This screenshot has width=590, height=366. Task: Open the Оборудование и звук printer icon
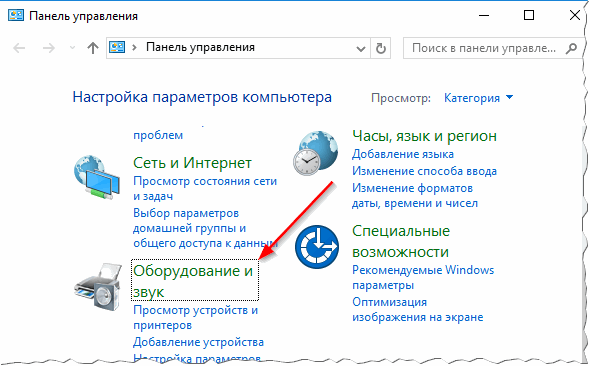coord(98,287)
